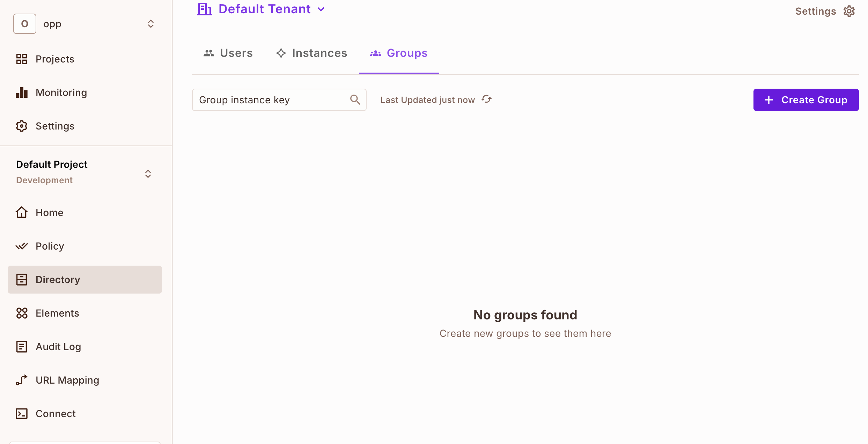
Task: Open the Connect section
Action: tap(55, 413)
